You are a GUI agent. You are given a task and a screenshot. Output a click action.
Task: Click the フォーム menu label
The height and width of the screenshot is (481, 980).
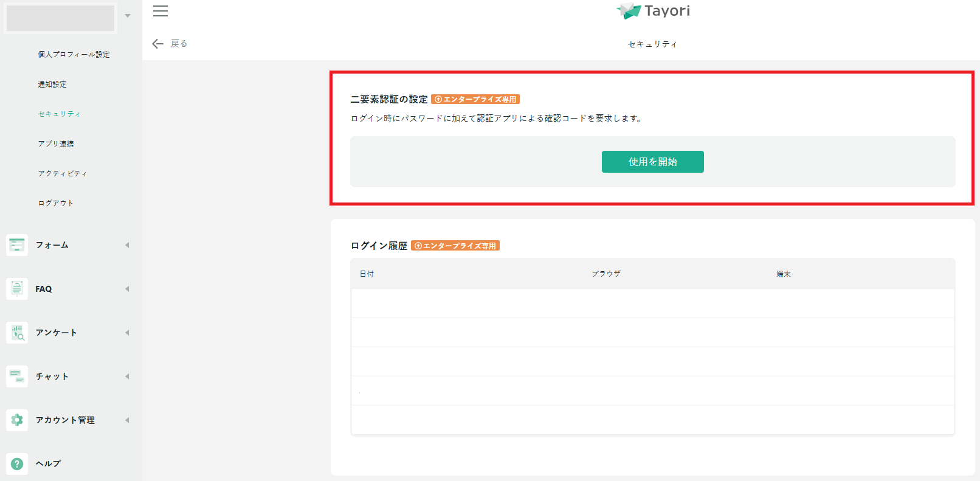[52, 245]
